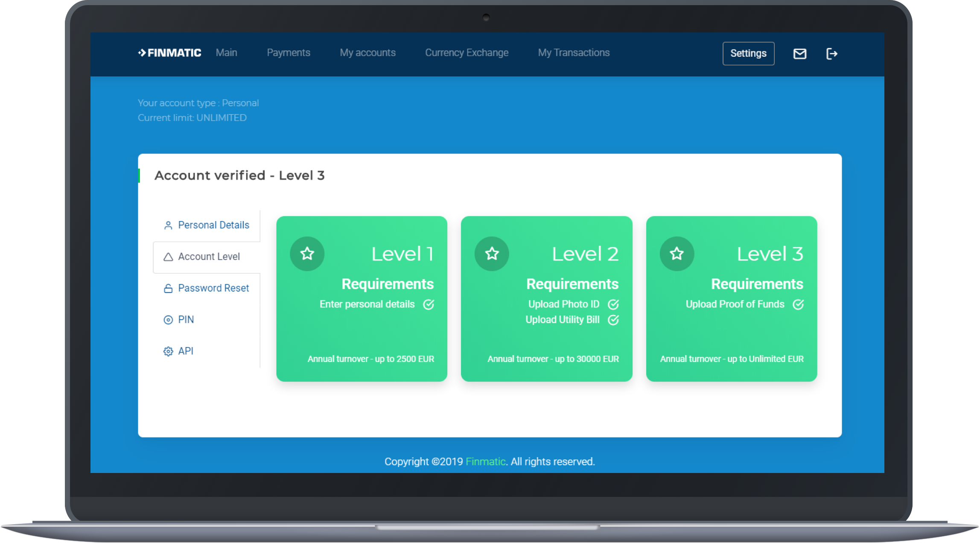Screen dimensions: 980x543
Task: Click 'Your account type : Personal' text
Action: pyautogui.click(x=198, y=103)
